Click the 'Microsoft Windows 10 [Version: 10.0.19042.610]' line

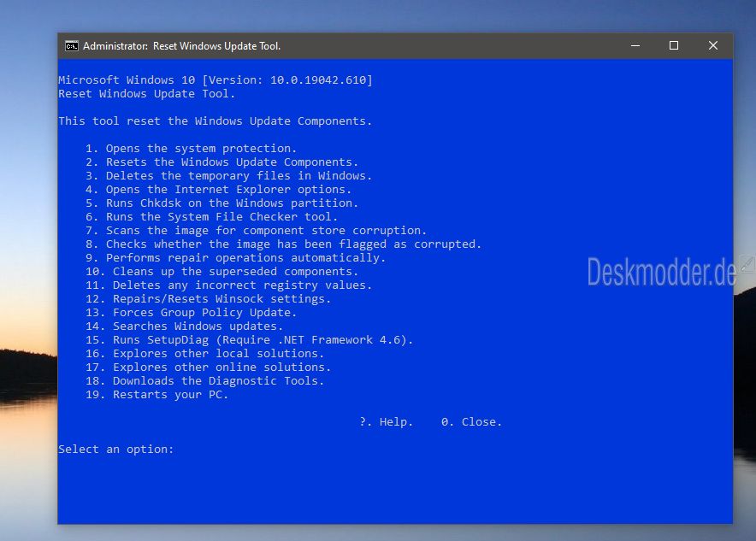click(x=216, y=80)
